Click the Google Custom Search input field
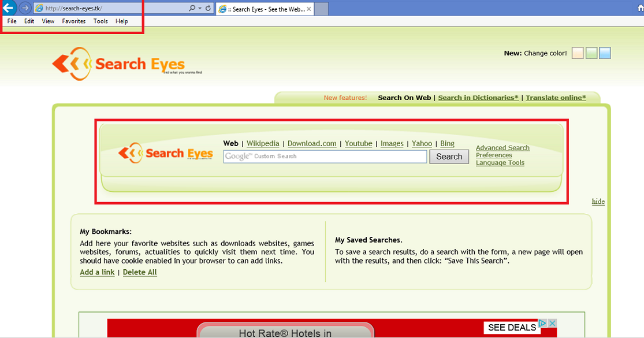The height and width of the screenshot is (338, 644). [325, 157]
